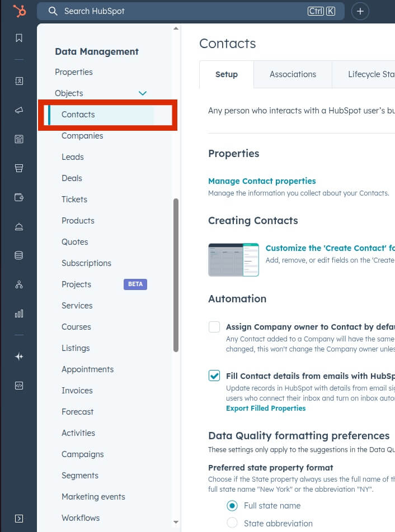395x532 pixels.
Task: Switch to the Associations tab
Action: point(293,74)
